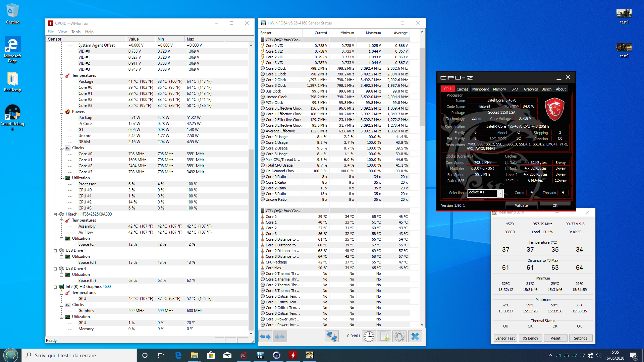Collapse the Intel HD Graphics 4600 node
Image resolution: width=644 pixels, height=362 pixels.
click(x=55, y=287)
